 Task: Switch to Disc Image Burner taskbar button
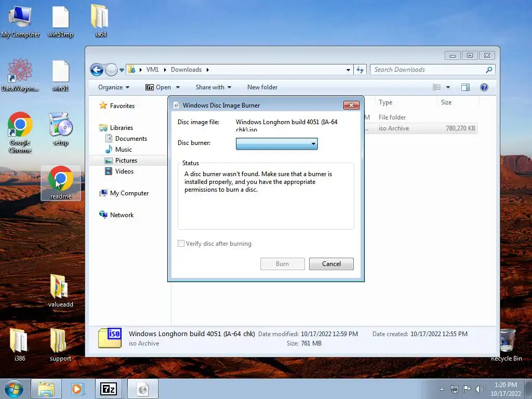(143, 389)
